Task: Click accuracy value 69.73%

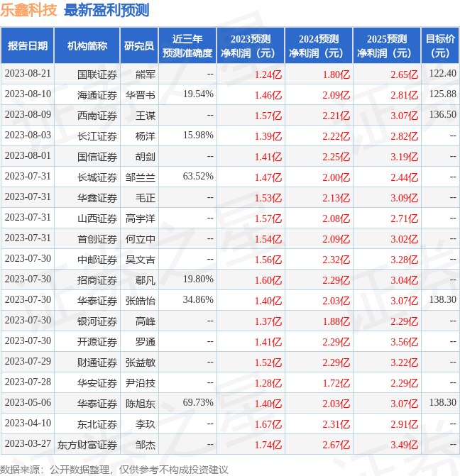Action: click(198, 402)
